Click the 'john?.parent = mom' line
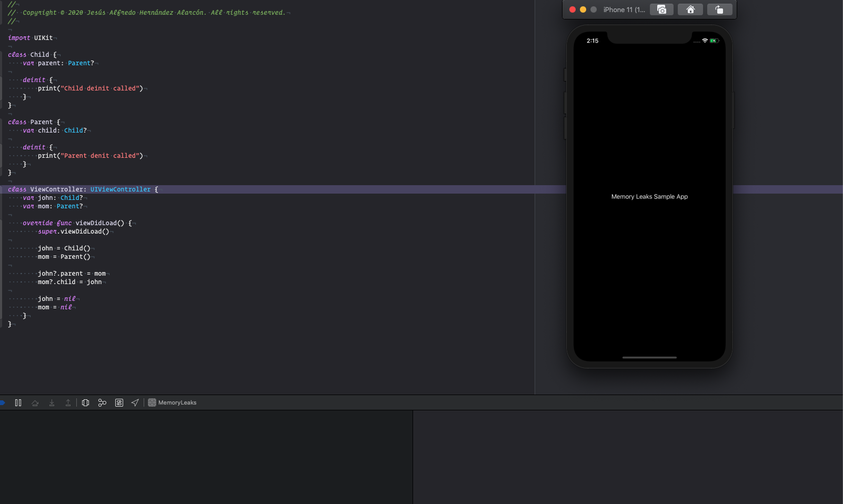Image resolution: width=843 pixels, height=504 pixels. (x=72, y=274)
